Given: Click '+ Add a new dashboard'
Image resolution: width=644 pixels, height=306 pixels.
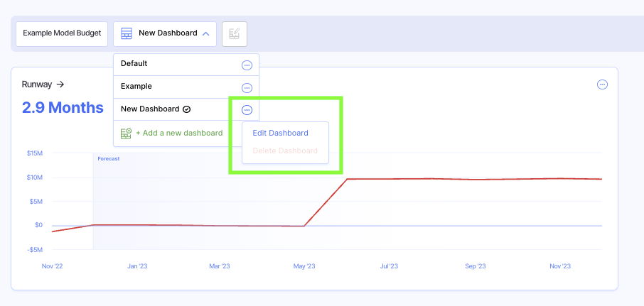Looking at the screenshot, I should click(x=178, y=133).
